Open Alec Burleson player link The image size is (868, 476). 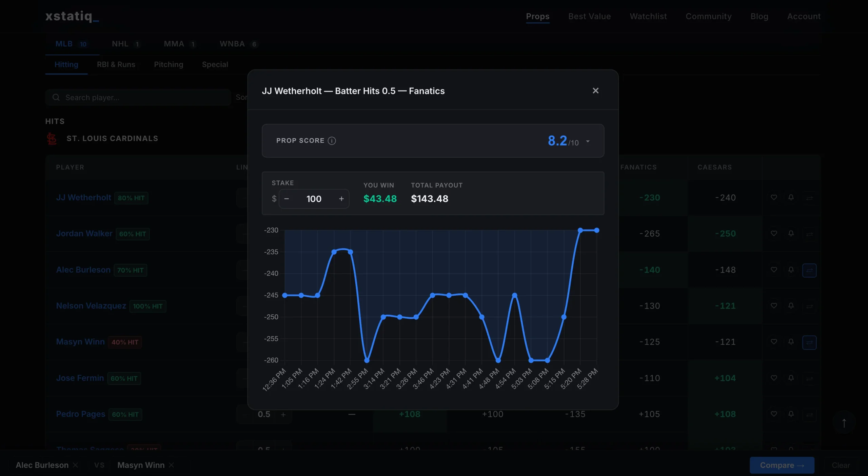coord(83,270)
